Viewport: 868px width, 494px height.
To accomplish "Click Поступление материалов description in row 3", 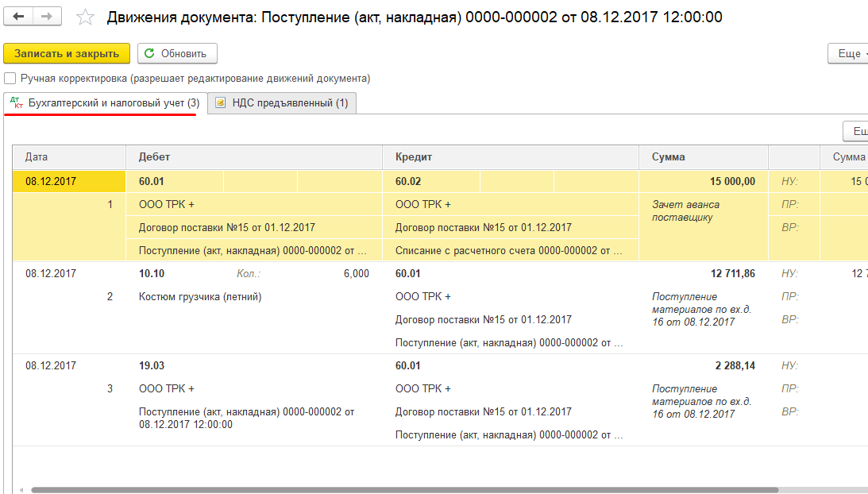I will pyautogui.click(x=701, y=401).
